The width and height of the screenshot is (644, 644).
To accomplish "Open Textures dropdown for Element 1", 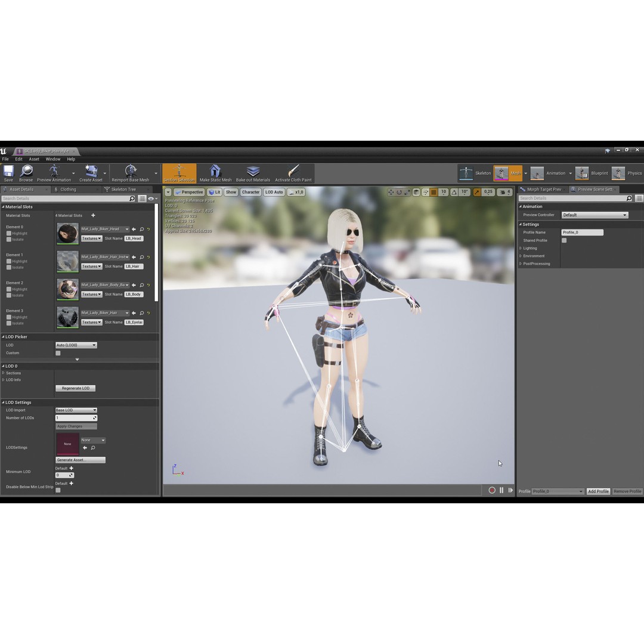I will pos(91,267).
